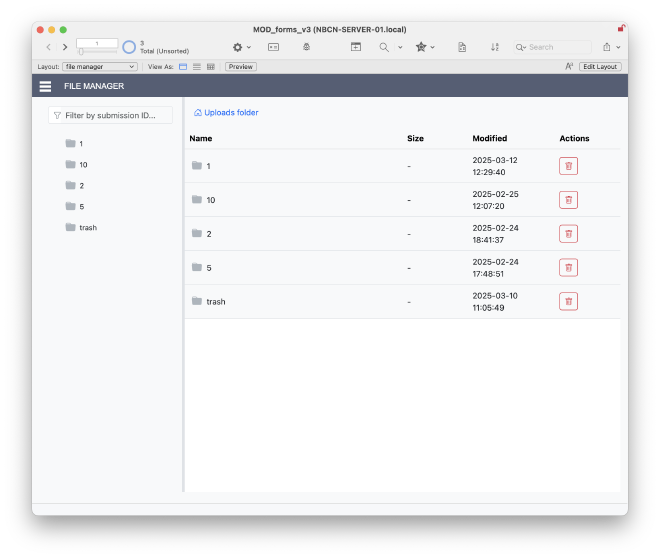Open folder 2 in the file list

[202, 234]
